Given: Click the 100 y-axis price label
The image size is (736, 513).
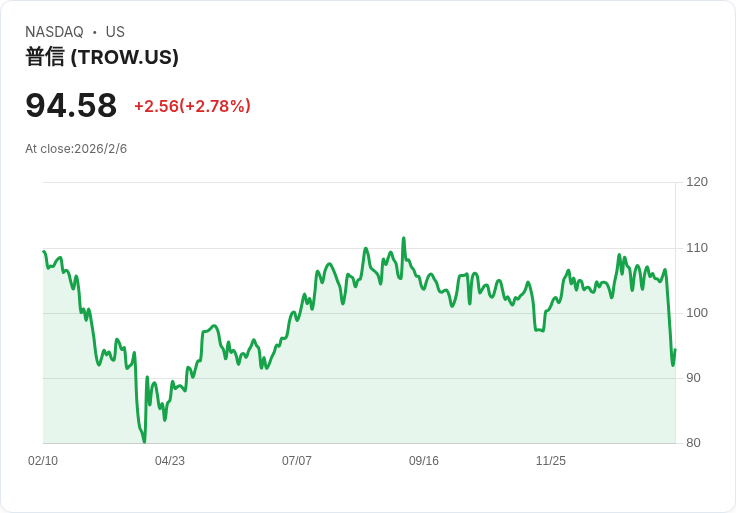Looking at the screenshot, I should click(x=697, y=313).
